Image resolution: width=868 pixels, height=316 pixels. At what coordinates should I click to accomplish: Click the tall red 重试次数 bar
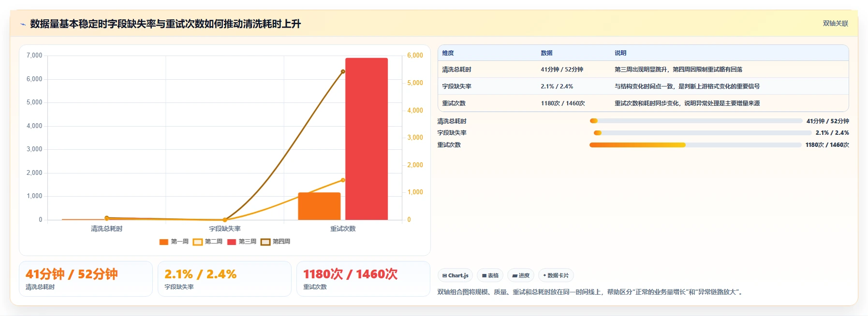[367, 139]
